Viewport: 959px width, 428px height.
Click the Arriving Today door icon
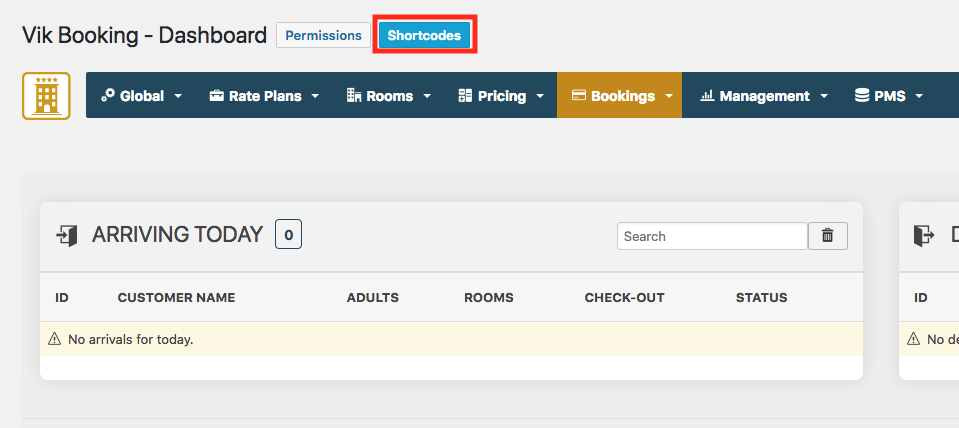coord(67,235)
